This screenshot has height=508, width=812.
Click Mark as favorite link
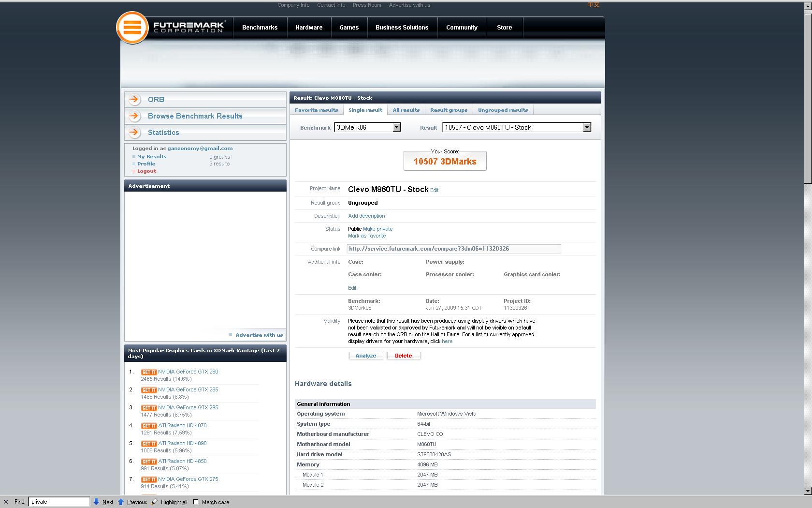pos(367,236)
